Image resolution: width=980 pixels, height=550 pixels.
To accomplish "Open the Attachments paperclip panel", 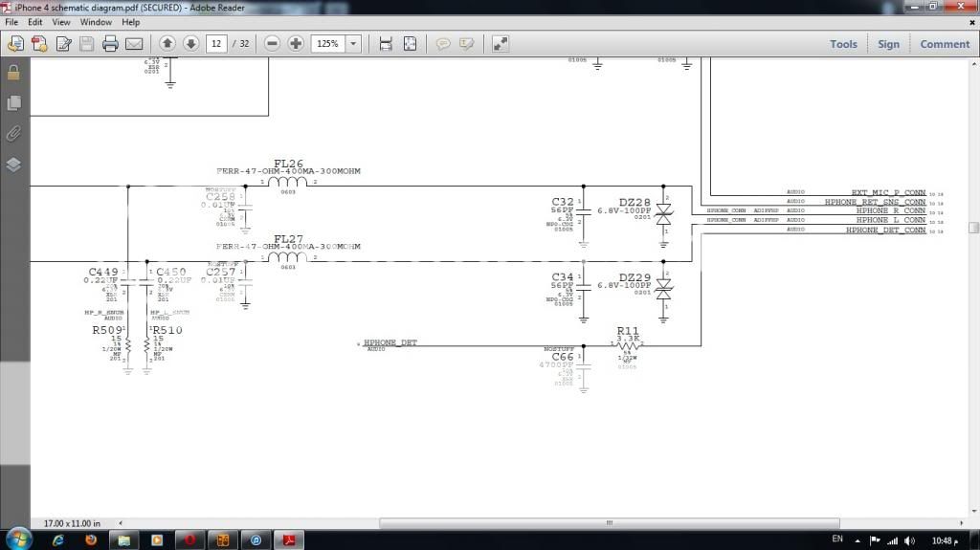I will (x=13, y=133).
